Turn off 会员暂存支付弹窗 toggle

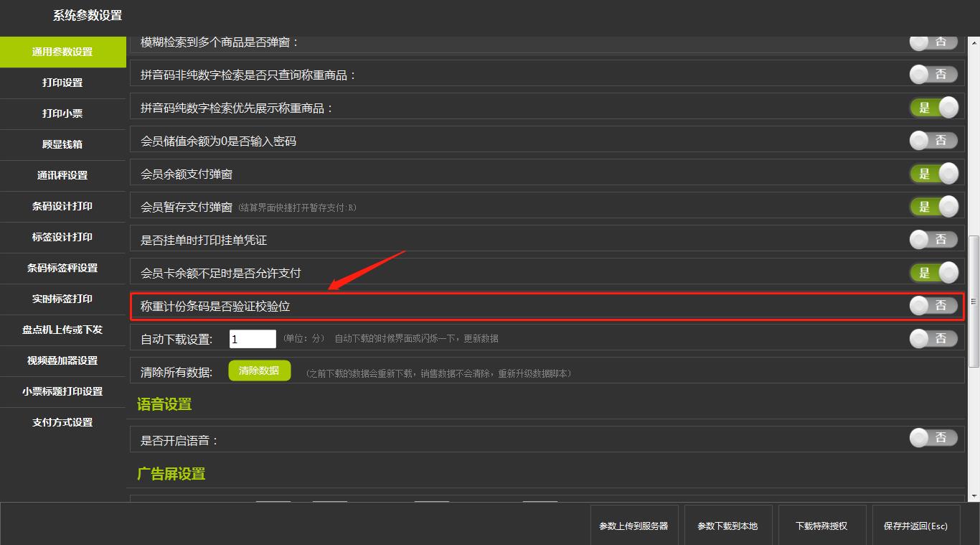933,207
